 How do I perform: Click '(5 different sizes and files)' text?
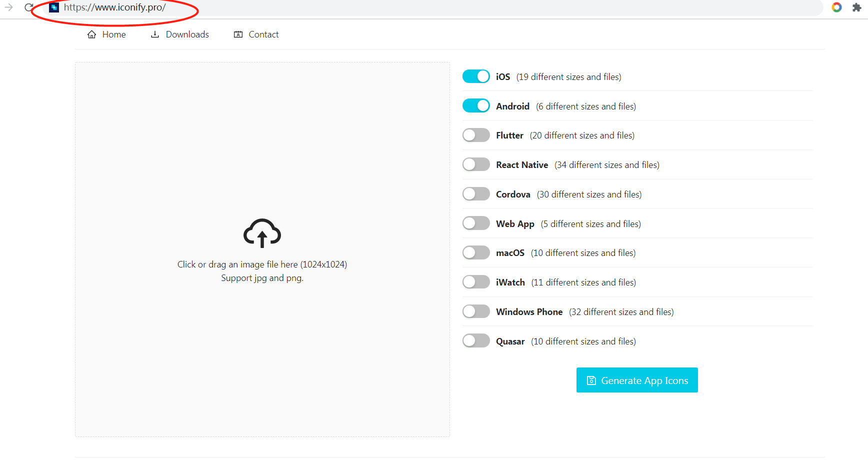pyautogui.click(x=591, y=224)
